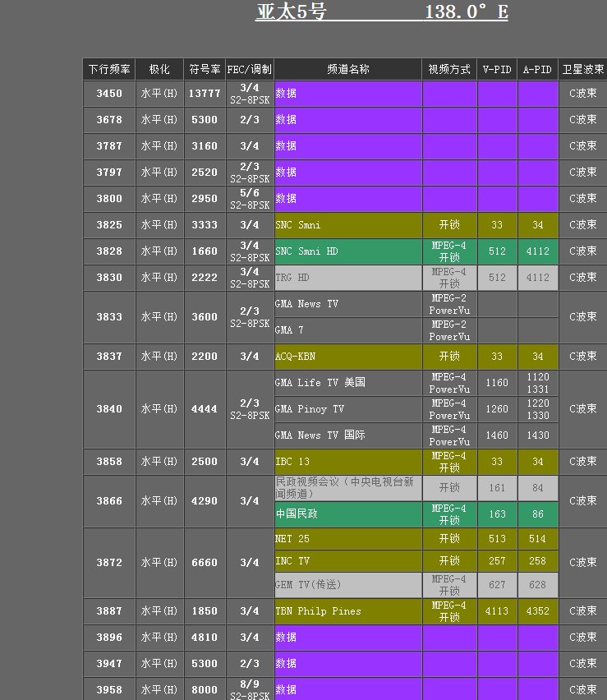Open the GMA News TV 国际 channel

coord(320,435)
